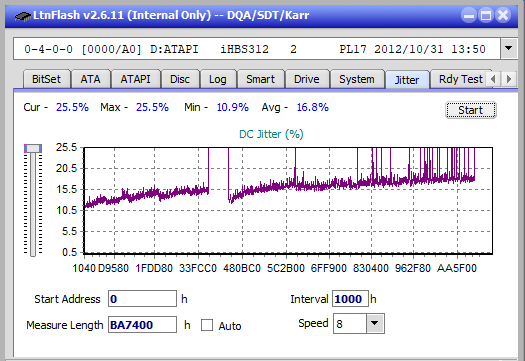
Task: Click the DC Jitter (%) chart title
Action: click(x=271, y=134)
